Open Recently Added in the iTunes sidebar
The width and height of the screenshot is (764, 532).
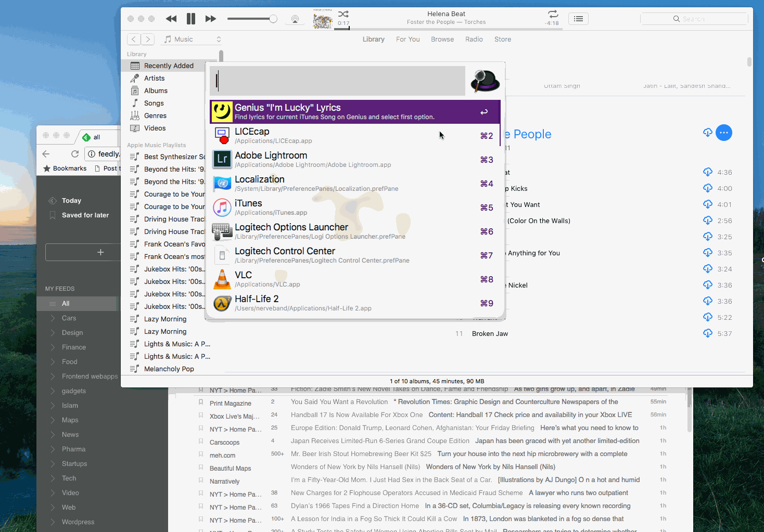(x=168, y=66)
